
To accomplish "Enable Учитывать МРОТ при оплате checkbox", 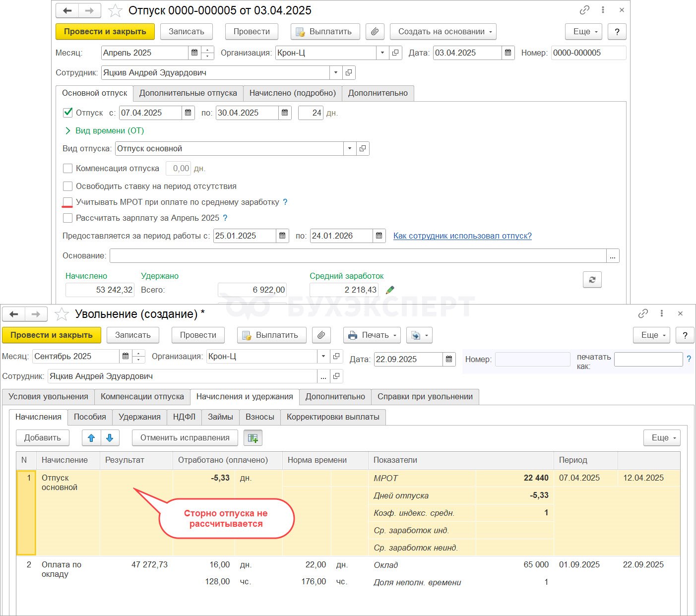I will coord(68,202).
